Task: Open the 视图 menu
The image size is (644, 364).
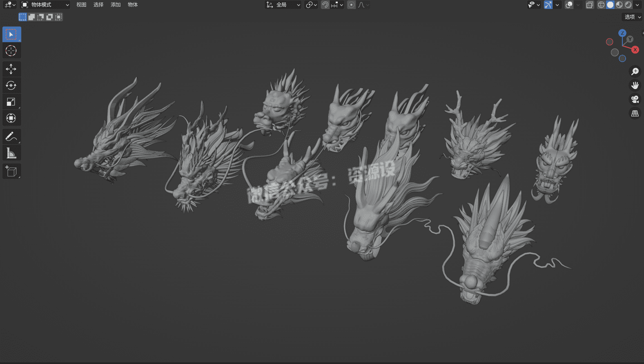Action: [81, 5]
